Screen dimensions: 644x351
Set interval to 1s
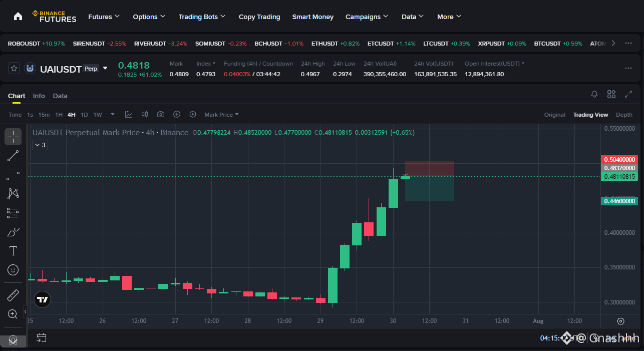30,115
